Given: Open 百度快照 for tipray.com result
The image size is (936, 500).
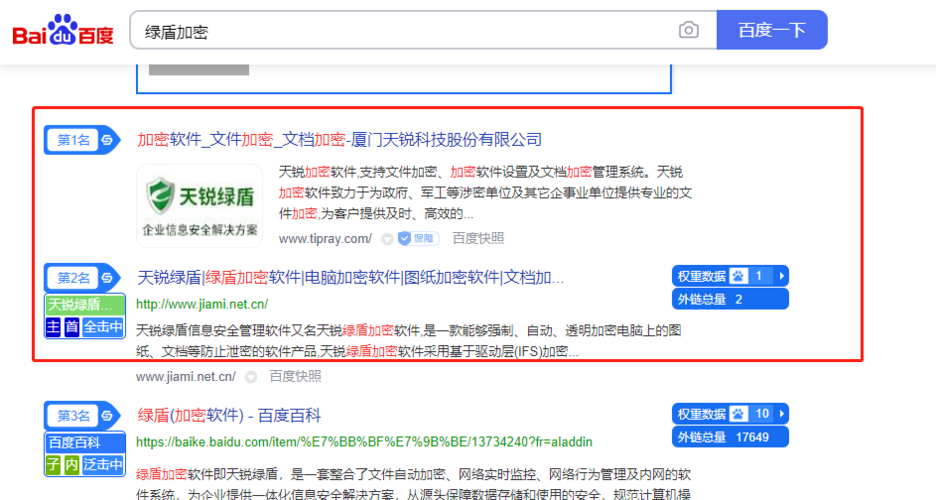Looking at the screenshot, I should click(478, 239).
